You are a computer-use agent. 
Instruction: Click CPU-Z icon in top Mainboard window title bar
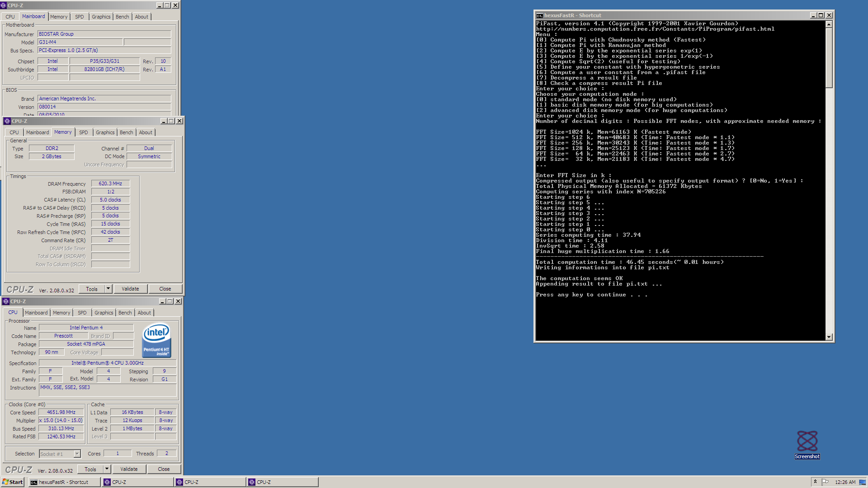pyautogui.click(x=4, y=5)
